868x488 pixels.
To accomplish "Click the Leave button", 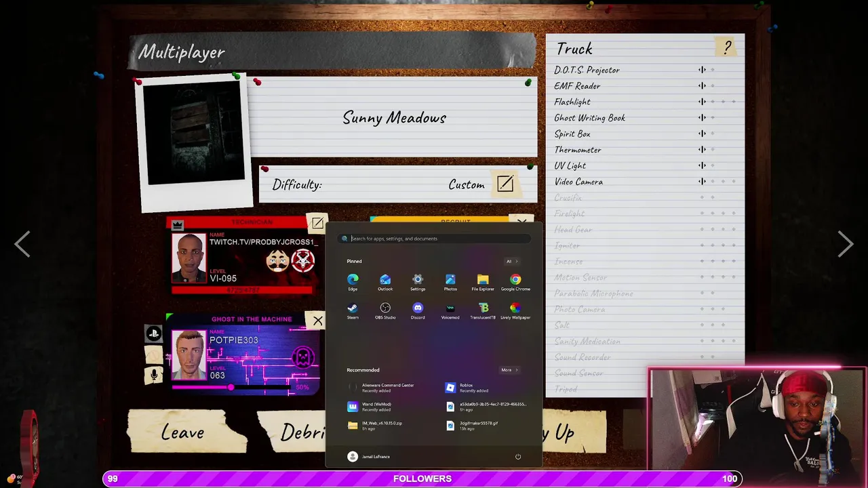I will tap(186, 432).
